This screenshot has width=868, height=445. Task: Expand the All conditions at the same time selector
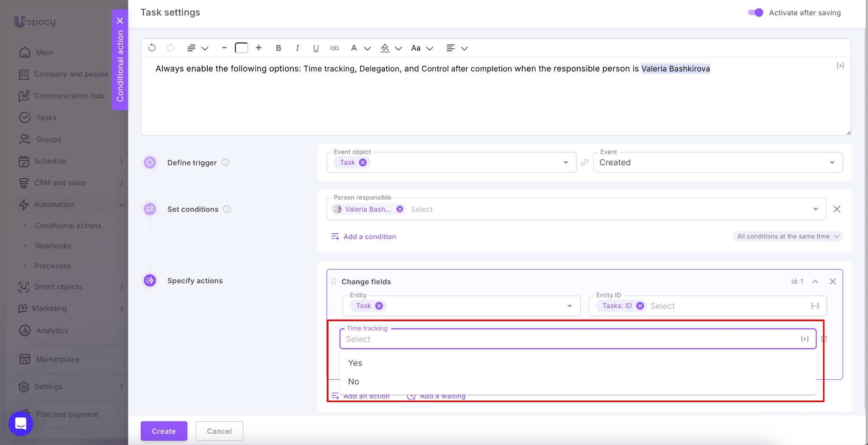787,236
